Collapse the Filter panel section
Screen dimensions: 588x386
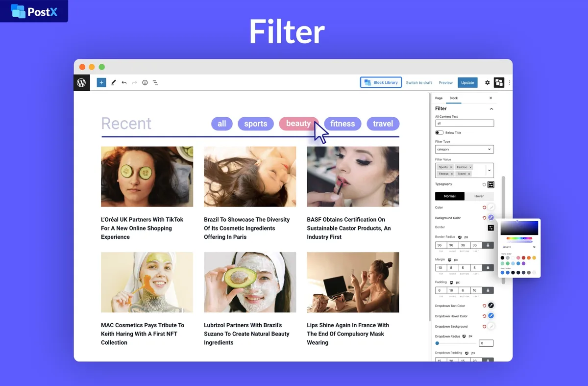(x=491, y=109)
